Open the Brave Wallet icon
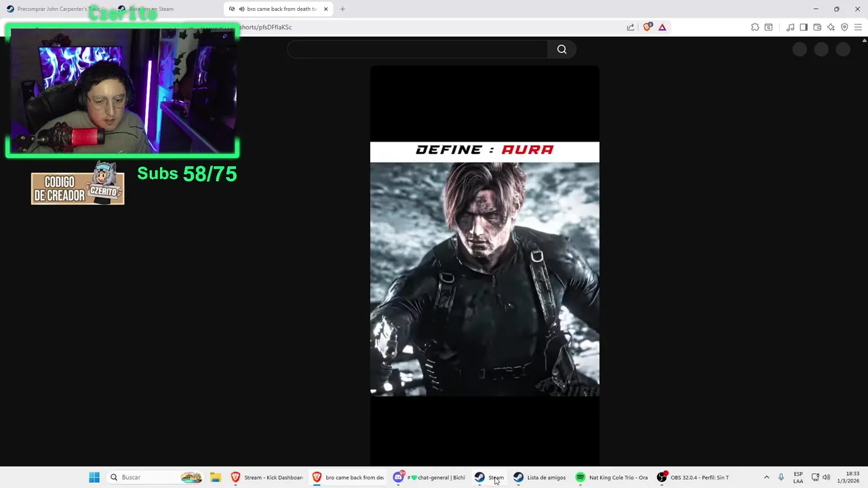868x488 pixels. (817, 27)
